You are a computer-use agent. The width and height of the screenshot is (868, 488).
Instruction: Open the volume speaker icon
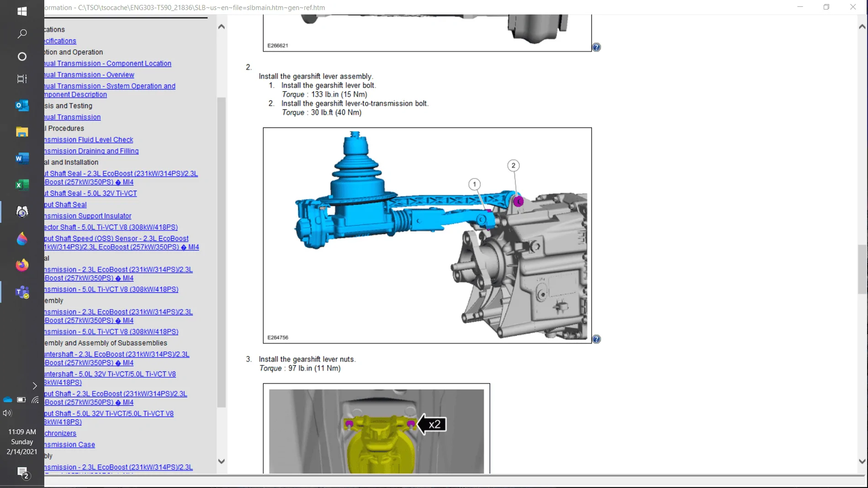pyautogui.click(x=7, y=413)
